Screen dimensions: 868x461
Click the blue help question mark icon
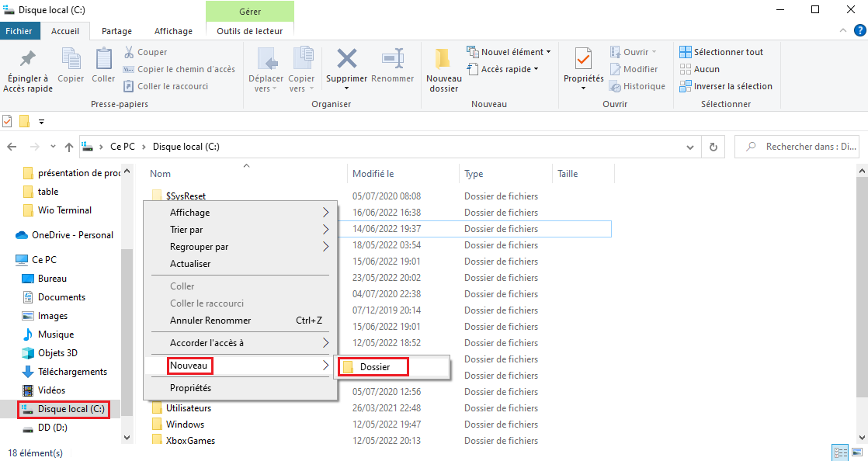(x=859, y=30)
